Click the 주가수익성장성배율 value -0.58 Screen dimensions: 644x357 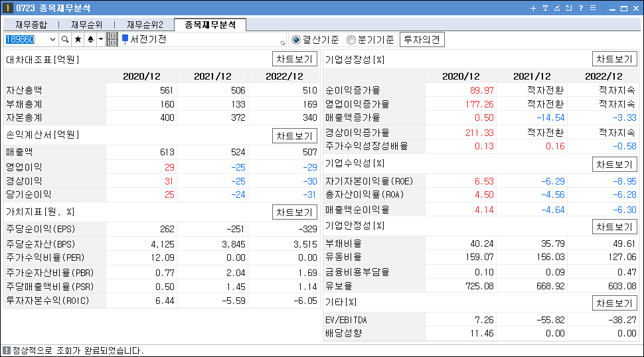(x=624, y=146)
